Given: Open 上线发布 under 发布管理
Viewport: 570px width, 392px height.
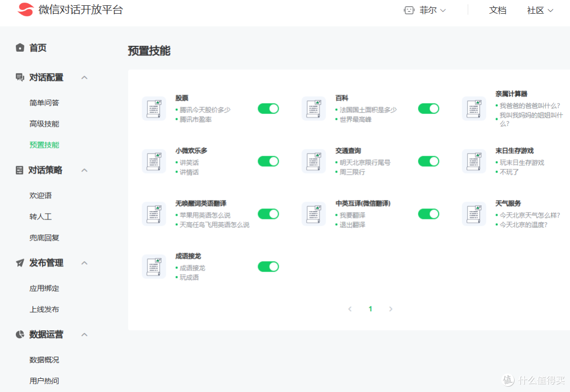Looking at the screenshot, I should click(44, 309).
